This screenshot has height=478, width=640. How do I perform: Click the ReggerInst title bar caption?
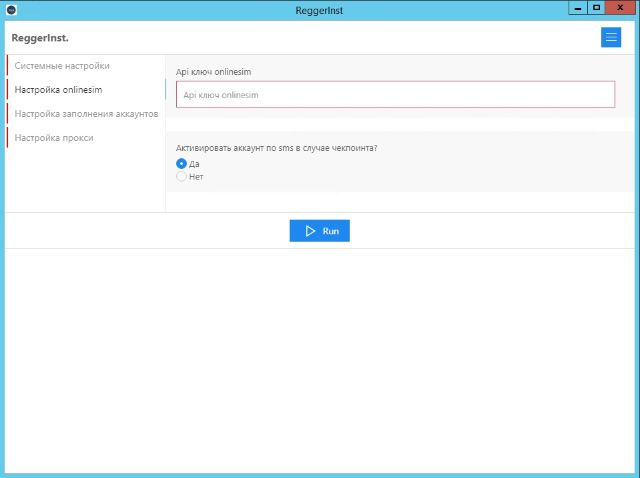(x=320, y=8)
